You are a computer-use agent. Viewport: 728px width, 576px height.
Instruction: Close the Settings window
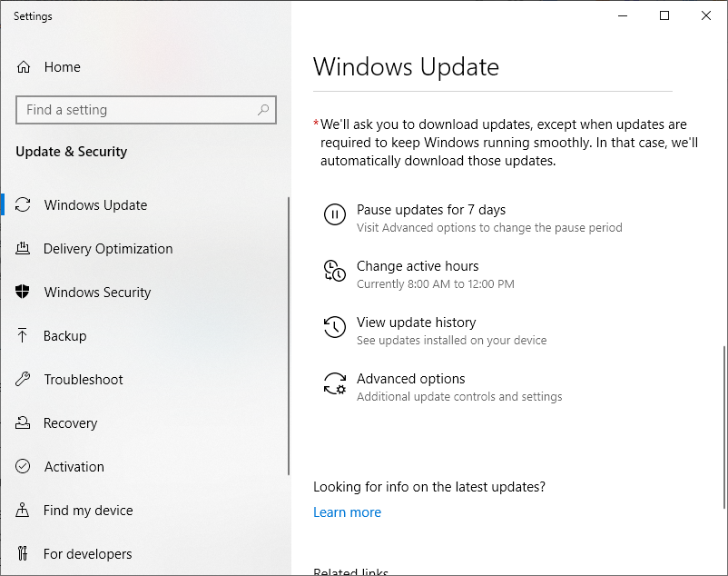tap(705, 15)
